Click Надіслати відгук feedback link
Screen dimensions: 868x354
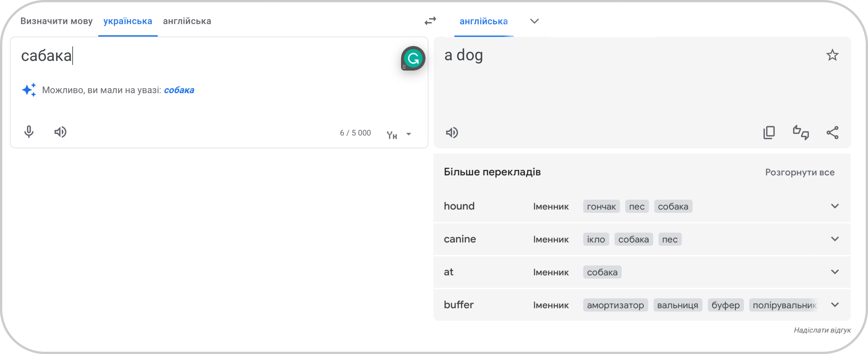point(822,330)
